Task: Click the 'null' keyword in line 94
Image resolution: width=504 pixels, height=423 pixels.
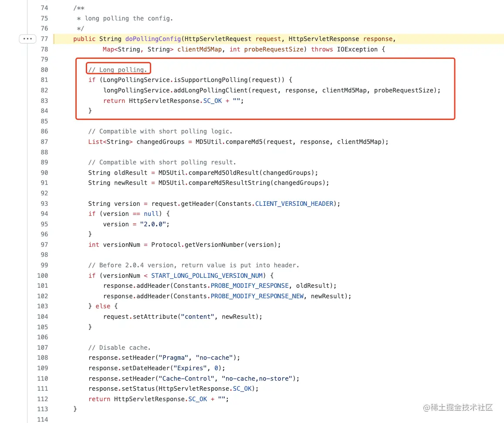Action: (x=151, y=214)
